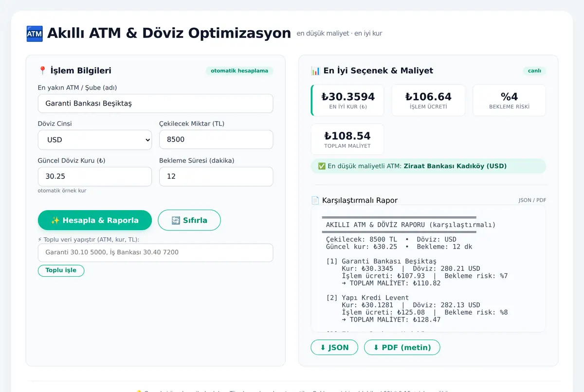
Task: Open the Döviz Cinsi USD dropdown
Action: (x=95, y=140)
